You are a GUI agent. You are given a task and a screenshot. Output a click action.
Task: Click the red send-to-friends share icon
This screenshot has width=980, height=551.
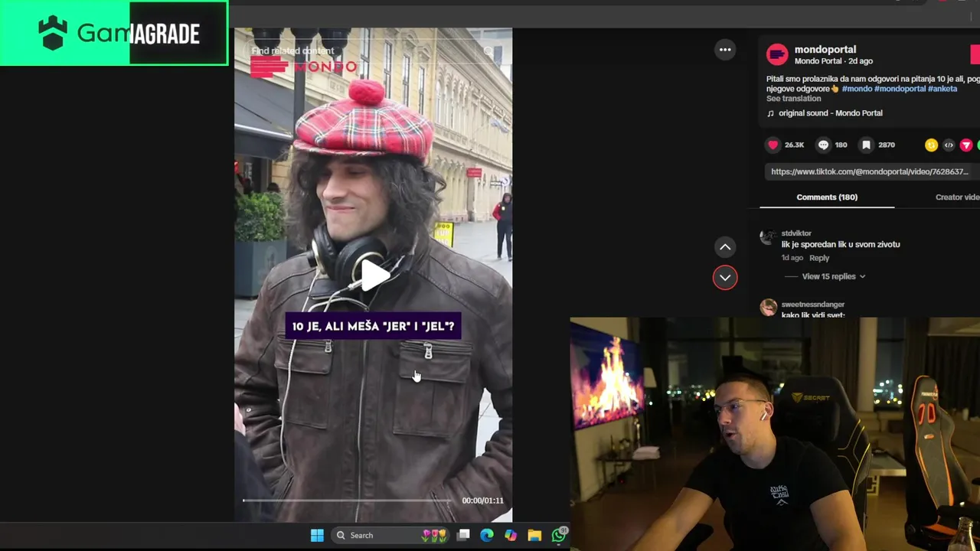tap(966, 145)
